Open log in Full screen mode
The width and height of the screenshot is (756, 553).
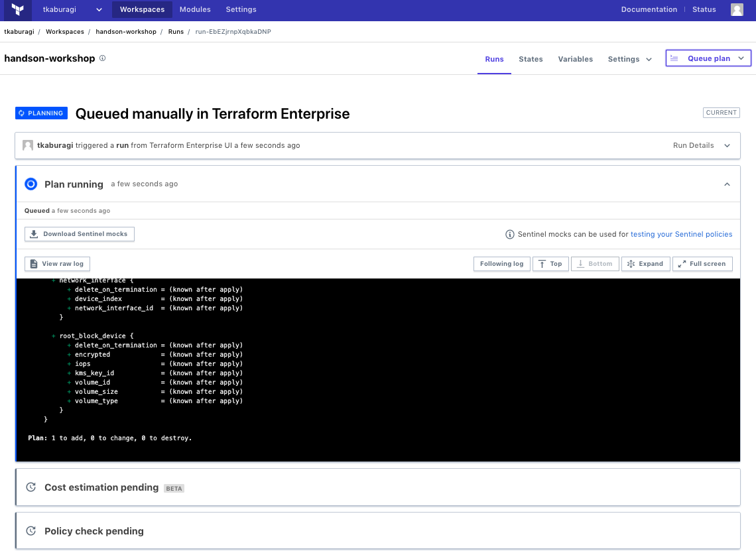pyautogui.click(x=702, y=264)
